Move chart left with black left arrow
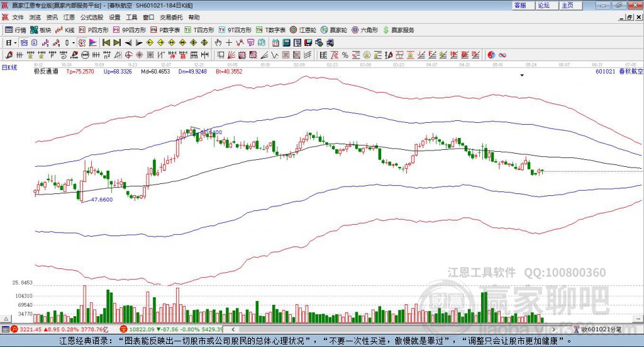Image resolution: width=644 pixels, height=347 pixels. coord(128,43)
